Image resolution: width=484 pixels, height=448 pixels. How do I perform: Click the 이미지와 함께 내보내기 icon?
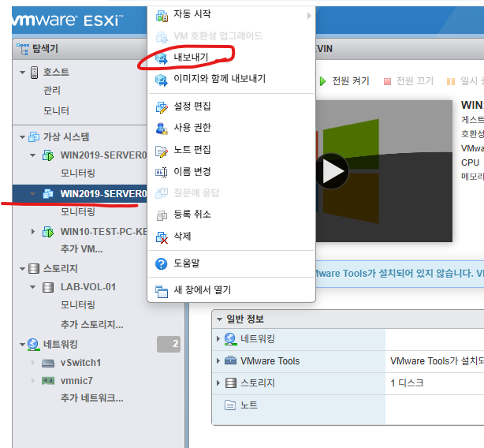162,80
